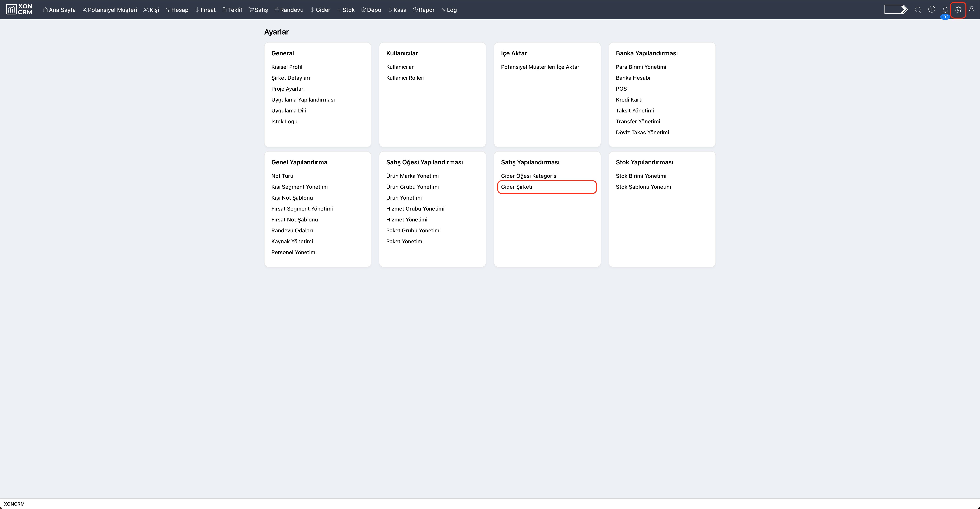Open Potansiyel Müşteri menu
This screenshot has height=509, width=980.
click(110, 10)
